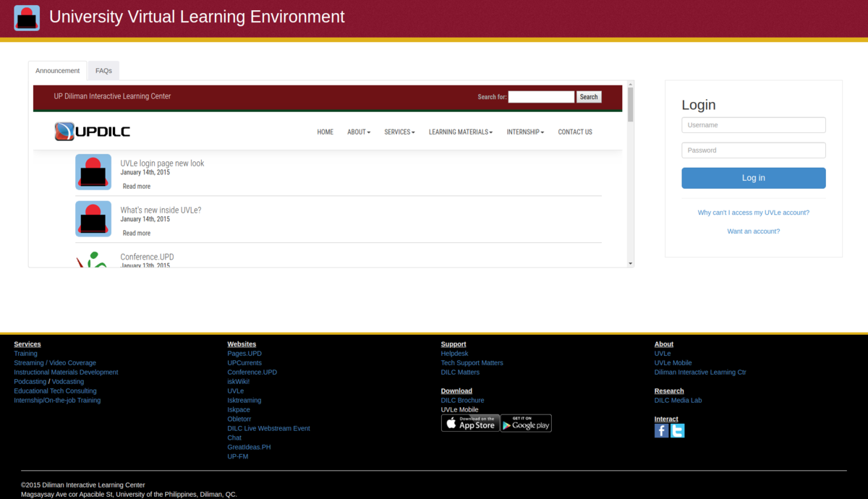
Task: Open the DILC Brochure download link
Action: point(462,400)
